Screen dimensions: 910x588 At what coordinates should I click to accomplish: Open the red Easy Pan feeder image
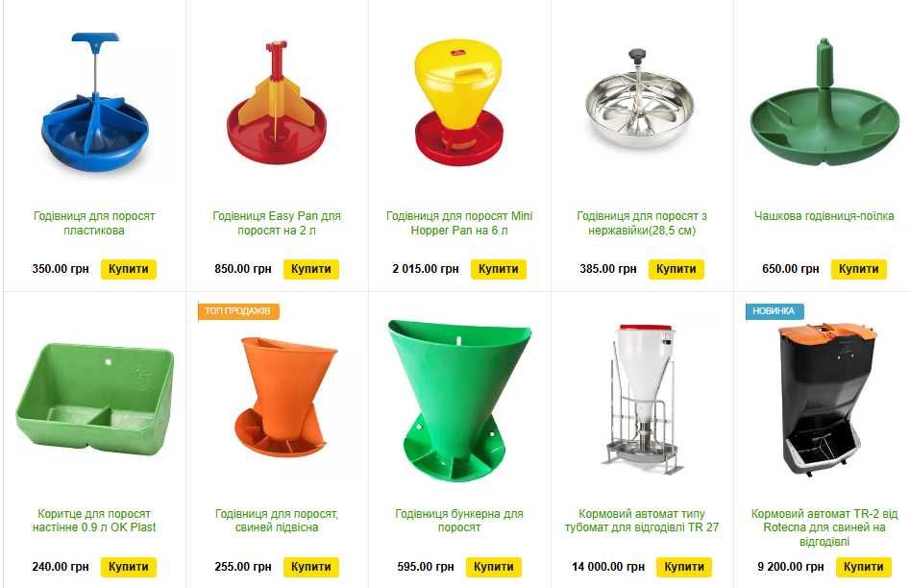[x=276, y=102]
